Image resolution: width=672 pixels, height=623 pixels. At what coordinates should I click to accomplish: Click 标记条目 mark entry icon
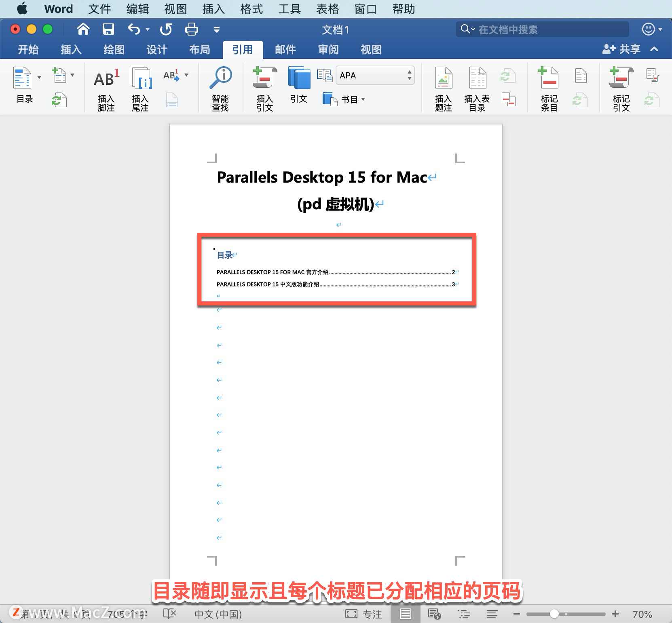[549, 90]
